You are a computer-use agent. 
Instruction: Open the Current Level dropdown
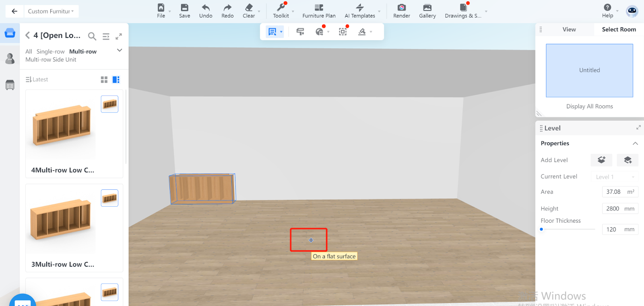point(615,177)
